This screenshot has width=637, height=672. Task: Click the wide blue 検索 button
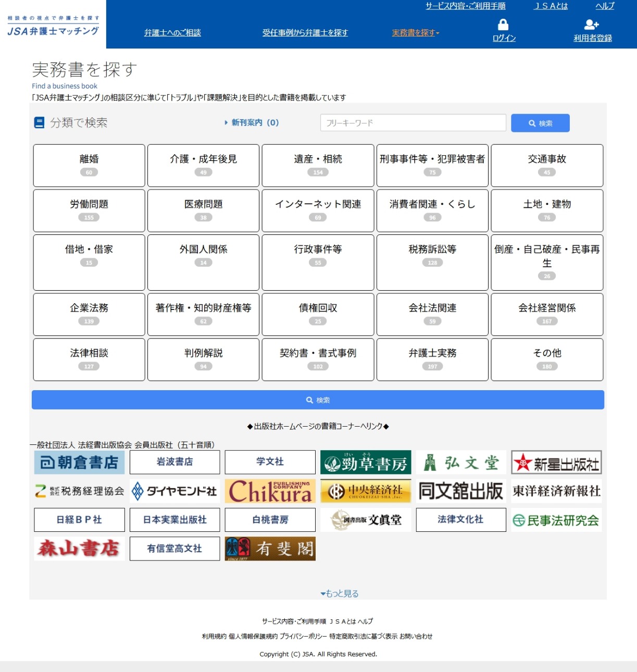(318, 400)
